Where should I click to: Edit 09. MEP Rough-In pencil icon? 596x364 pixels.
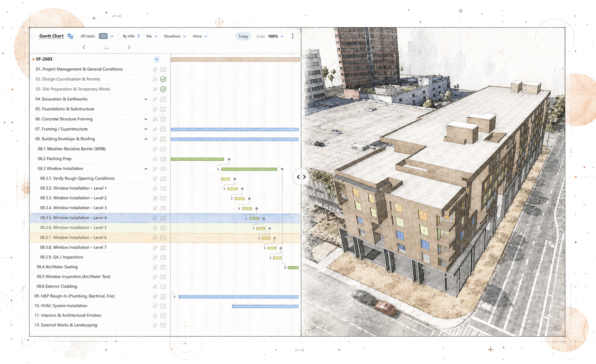click(155, 296)
